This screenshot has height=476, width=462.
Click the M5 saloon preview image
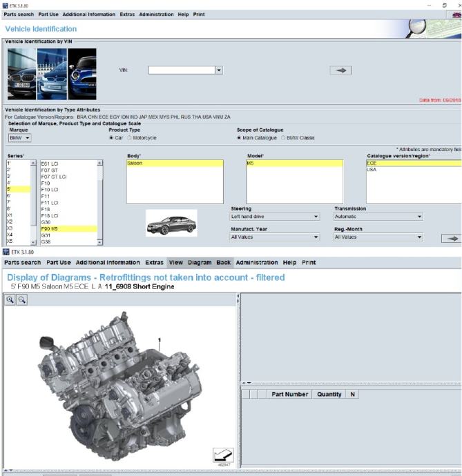[171, 223]
